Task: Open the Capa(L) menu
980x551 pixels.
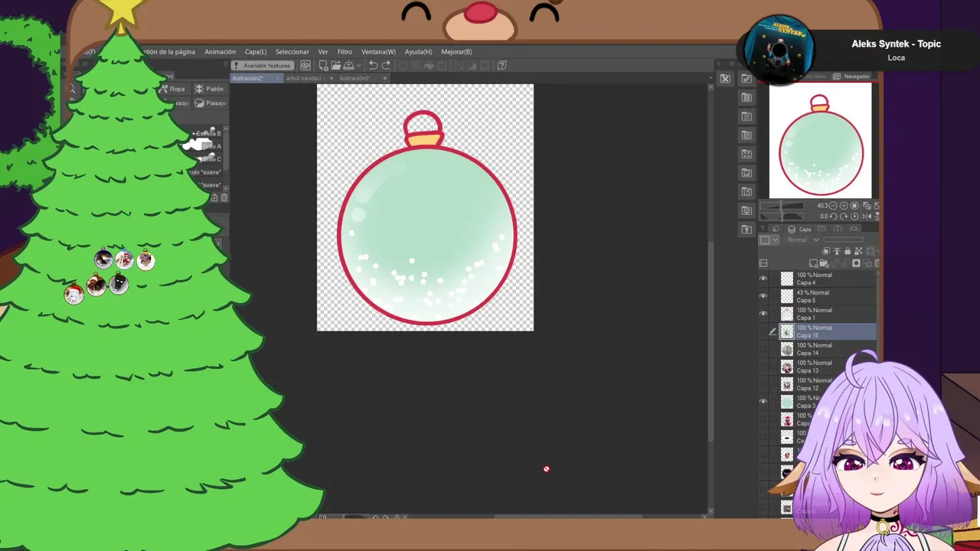Action: [256, 52]
